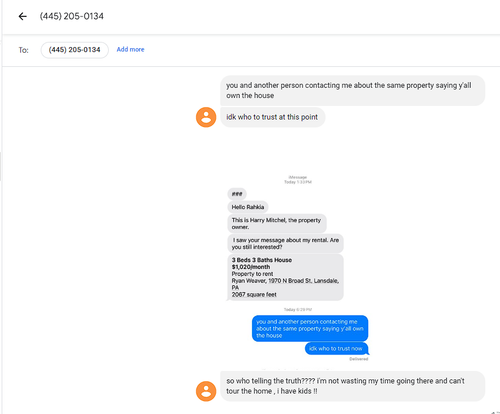Click the 'Hello Rahkia' bubble in the image
The height and width of the screenshot is (414, 500).
(248, 207)
